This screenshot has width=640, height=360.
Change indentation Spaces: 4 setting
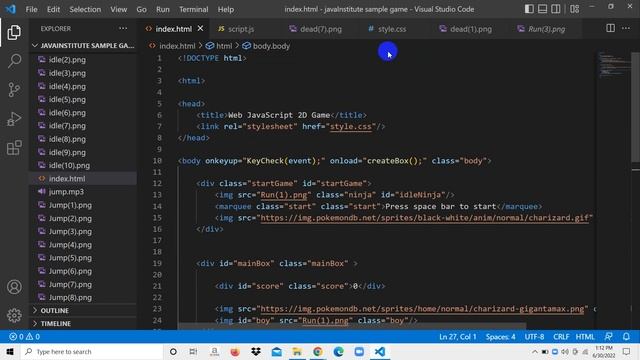click(500, 337)
